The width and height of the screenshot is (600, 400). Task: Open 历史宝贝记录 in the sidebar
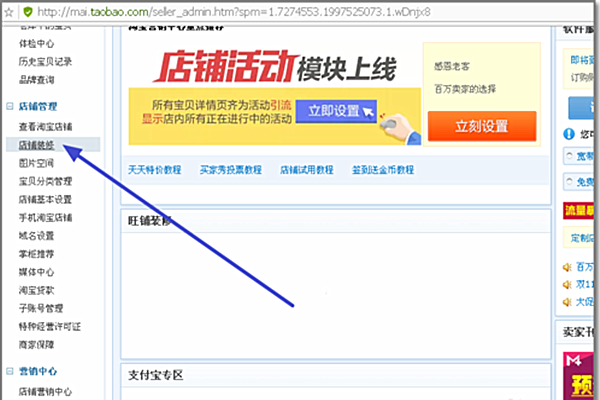tap(45, 62)
